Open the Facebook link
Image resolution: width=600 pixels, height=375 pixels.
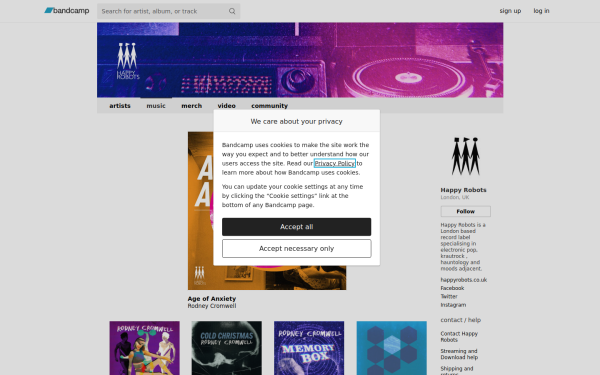tap(452, 288)
